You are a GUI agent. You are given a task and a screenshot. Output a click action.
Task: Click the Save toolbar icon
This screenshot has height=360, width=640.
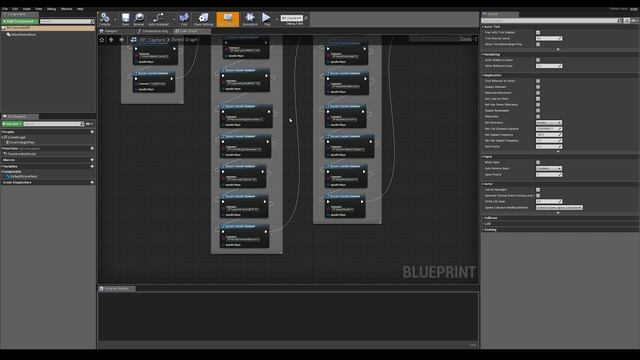[125, 18]
